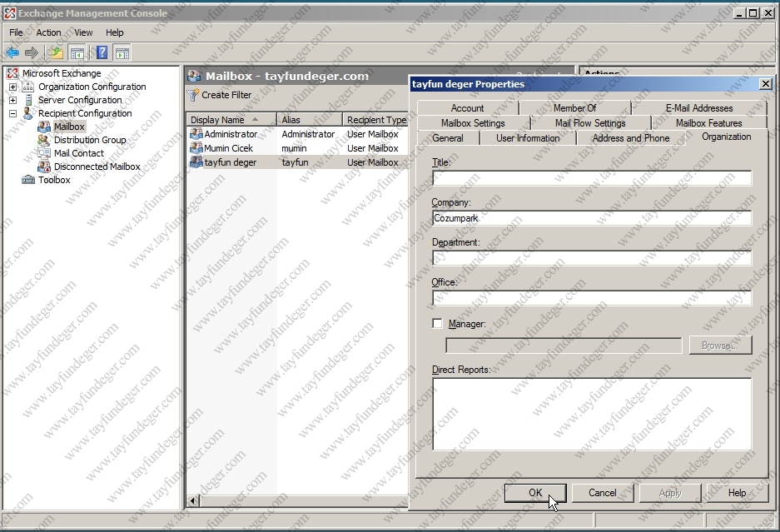
Task: Click the Mail Contact icon
Action: point(44,153)
